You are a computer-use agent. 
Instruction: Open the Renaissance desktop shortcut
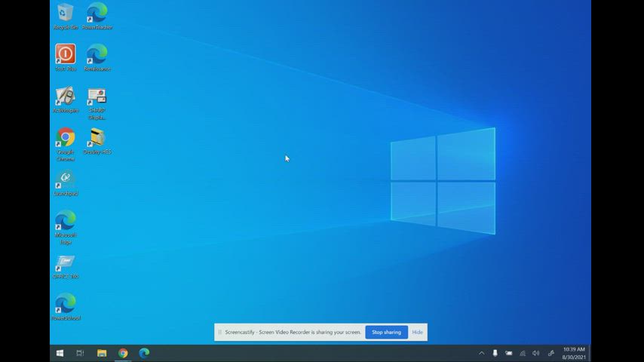point(97,57)
